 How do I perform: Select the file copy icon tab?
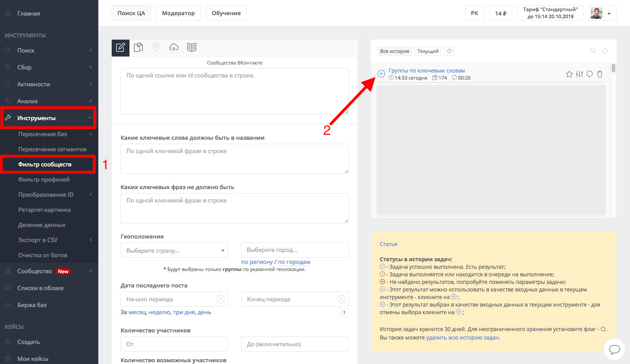[138, 48]
